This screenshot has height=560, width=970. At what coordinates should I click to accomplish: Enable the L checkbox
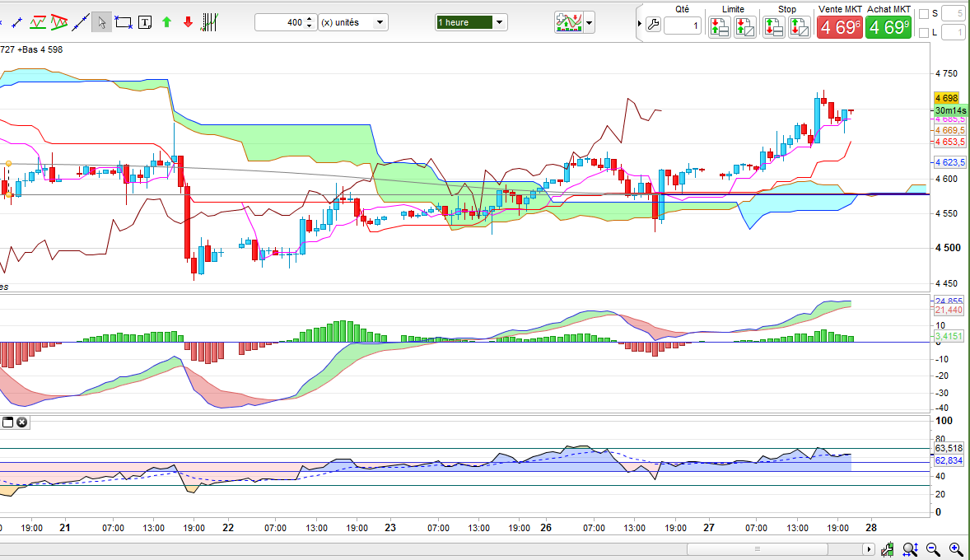[x=923, y=33]
